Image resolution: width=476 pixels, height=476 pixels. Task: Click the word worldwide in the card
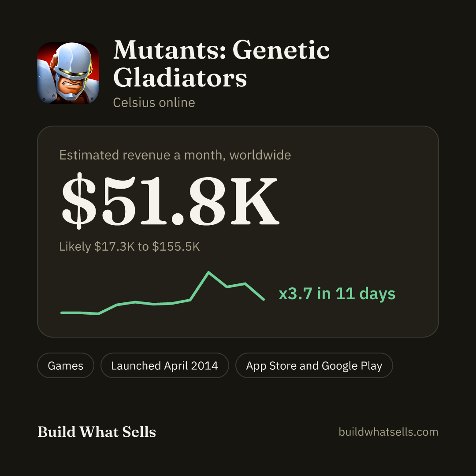pyautogui.click(x=260, y=155)
